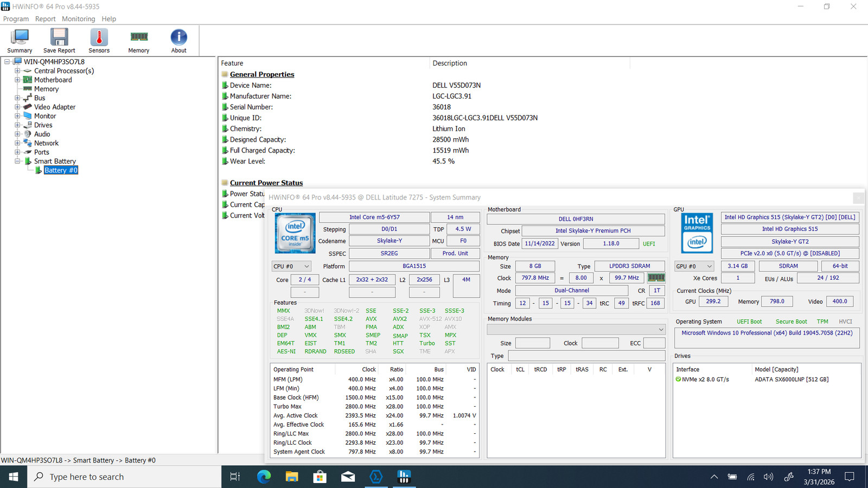
Task: Select the Network tree item
Action: tap(47, 143)
